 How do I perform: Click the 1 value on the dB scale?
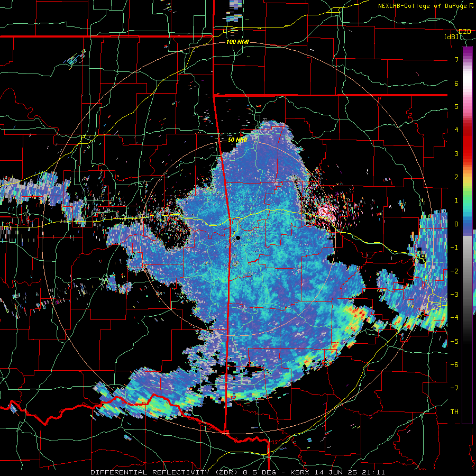(456, 200)
